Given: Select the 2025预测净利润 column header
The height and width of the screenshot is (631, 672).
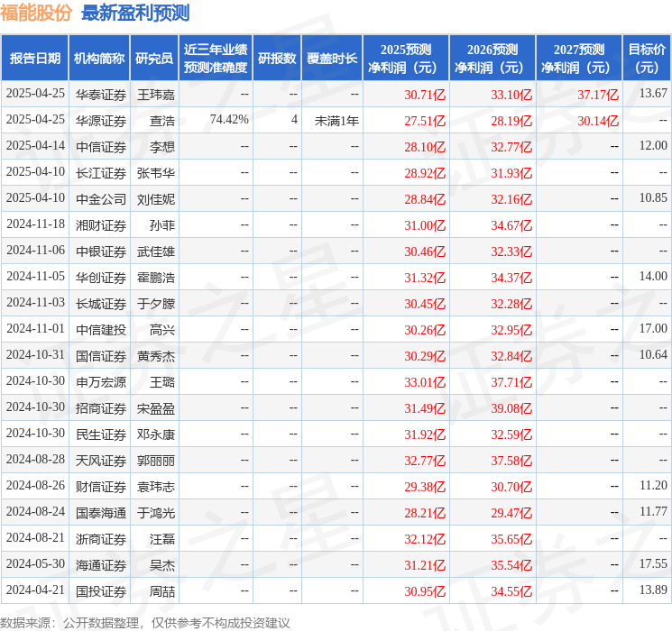Looking at the screenshot, I should point(406,59).
